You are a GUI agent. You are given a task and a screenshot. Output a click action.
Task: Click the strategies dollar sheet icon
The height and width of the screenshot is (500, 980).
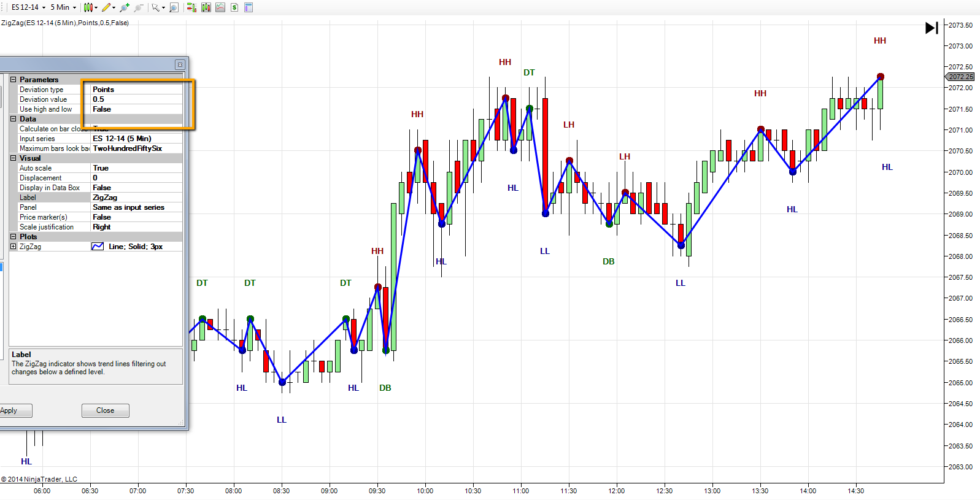[x=234, y=7]
